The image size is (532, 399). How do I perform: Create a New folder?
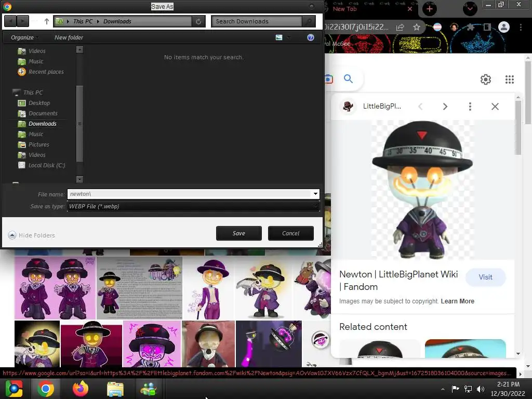pyautogui.click(x=69, y=37)
